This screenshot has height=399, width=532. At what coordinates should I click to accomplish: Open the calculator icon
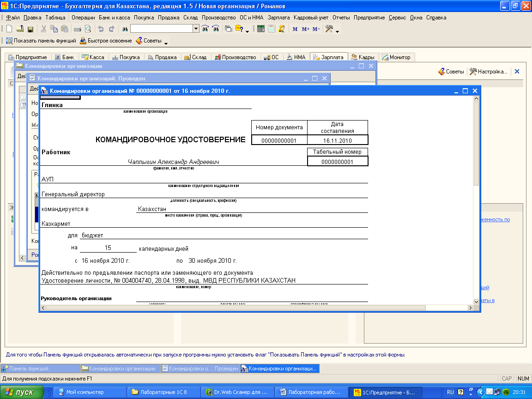(261, 29)
